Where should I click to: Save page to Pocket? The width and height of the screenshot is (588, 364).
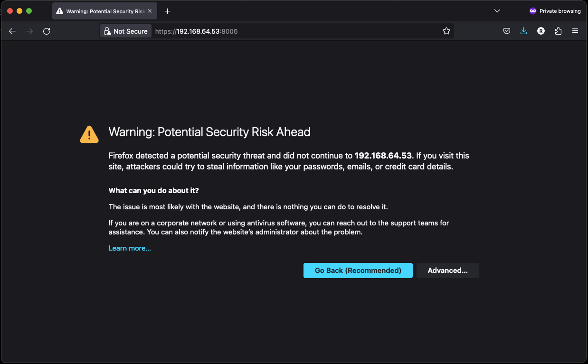507,31
